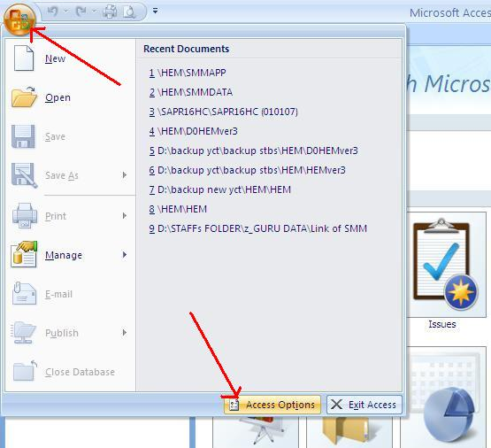Open the Undo history dropdown arrow
This screenshot has width=491, height=448.
[x=66, y=12]
